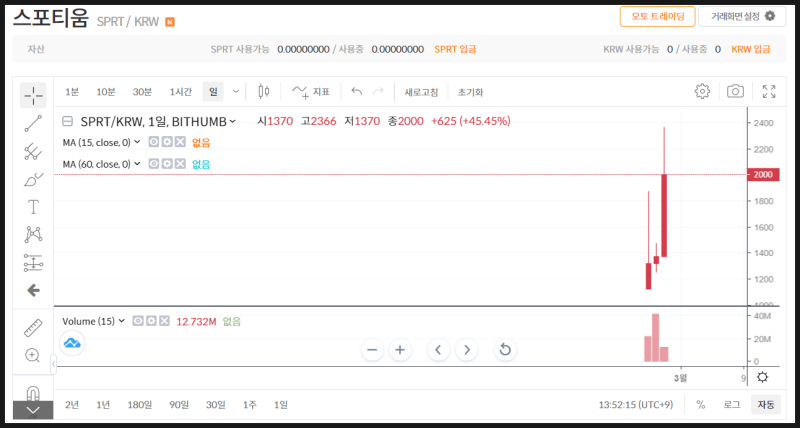Click the SPRT 입금 deposit link

click(455, 49)
